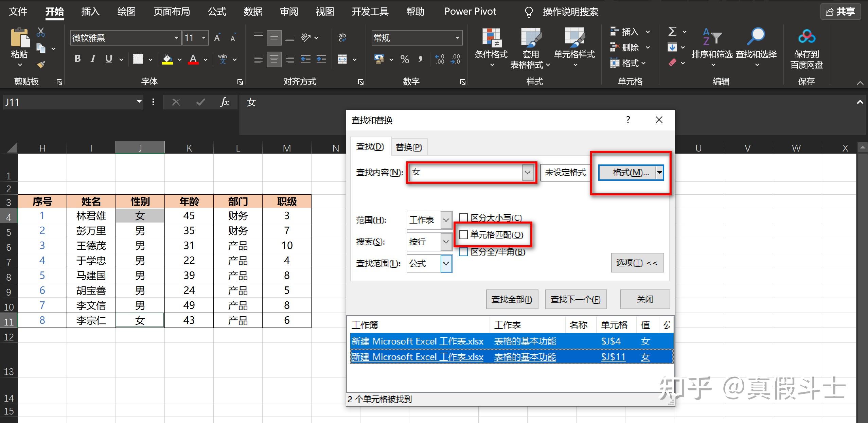Open Find and Select (查找和选择)
The width and height of the screenshot is (868, 423).
coord(756,48)
